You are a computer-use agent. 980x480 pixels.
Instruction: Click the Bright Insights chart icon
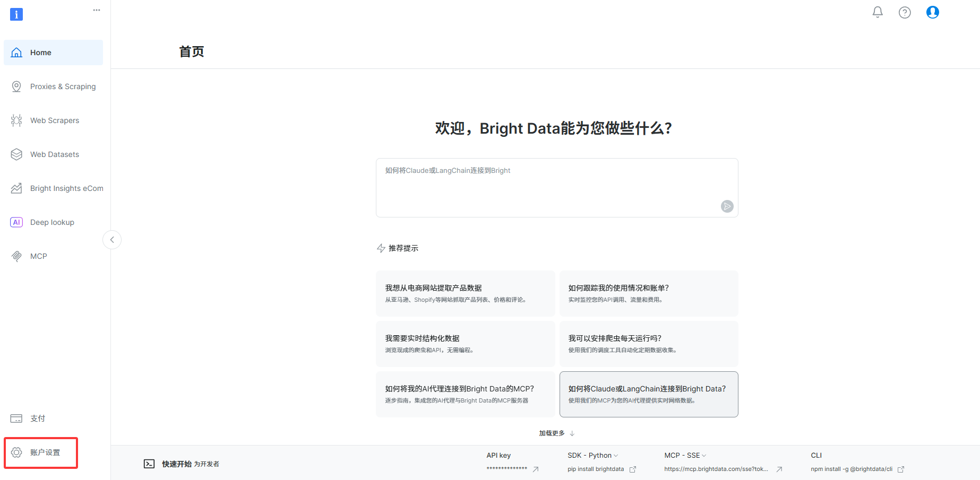coord(16,188)
